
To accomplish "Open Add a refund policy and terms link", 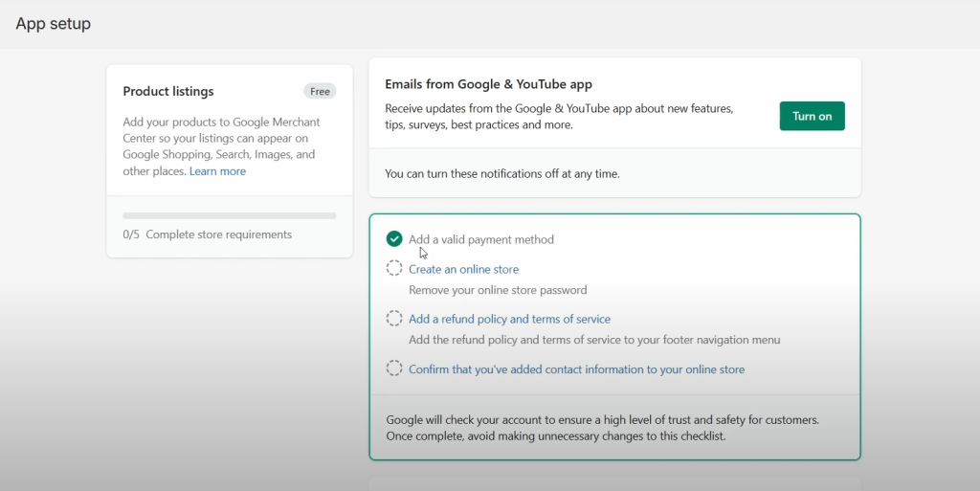I will [509, 319].
